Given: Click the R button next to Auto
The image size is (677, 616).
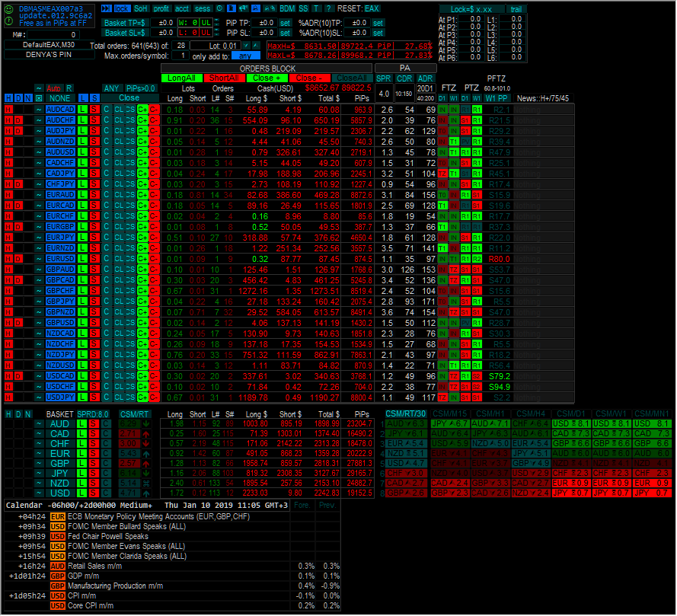Looking at the screenshot, I should coord(69,88).
